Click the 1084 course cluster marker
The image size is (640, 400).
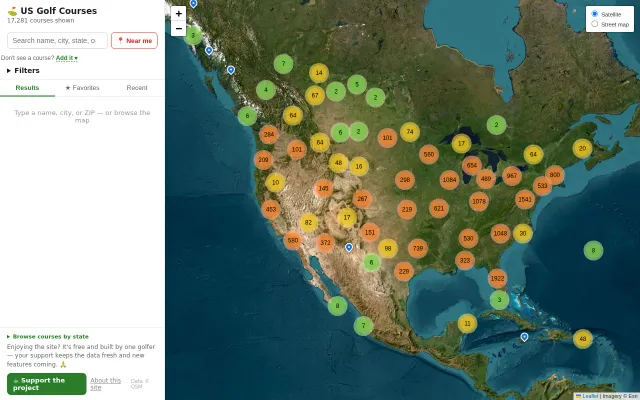tap(449, 180)
